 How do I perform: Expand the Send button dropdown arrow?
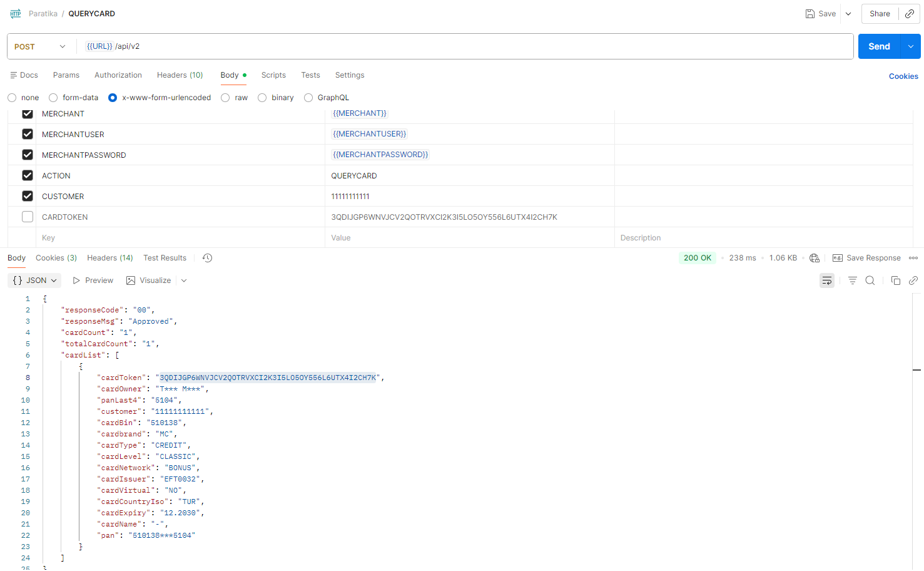[x=910, y=46]
